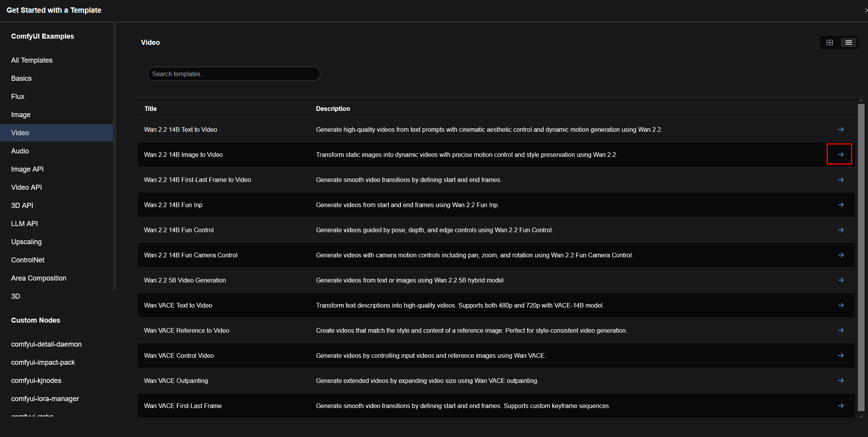Viewport: 868px width, 437px height.
Task: Open arrow for Wan 2.2 14B First-Last Frame to Video
Action: click(841, 180)
